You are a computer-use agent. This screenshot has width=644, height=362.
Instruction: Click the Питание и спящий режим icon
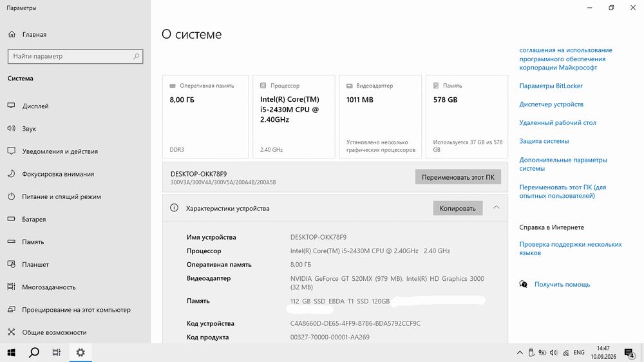(12, 196)
